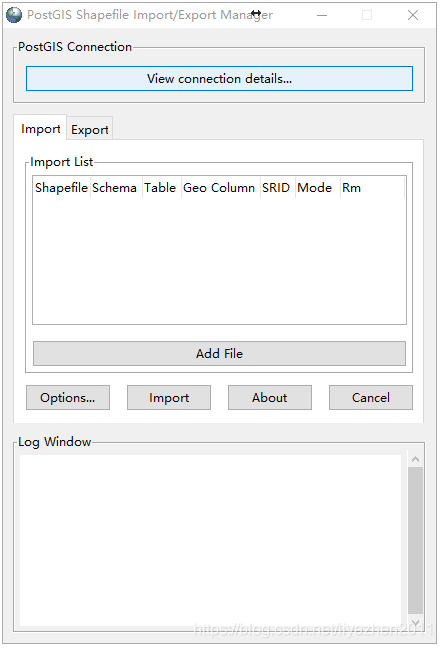Click the Shapefile column header
This screenshot has height=648, width=442.
[61, 188]
